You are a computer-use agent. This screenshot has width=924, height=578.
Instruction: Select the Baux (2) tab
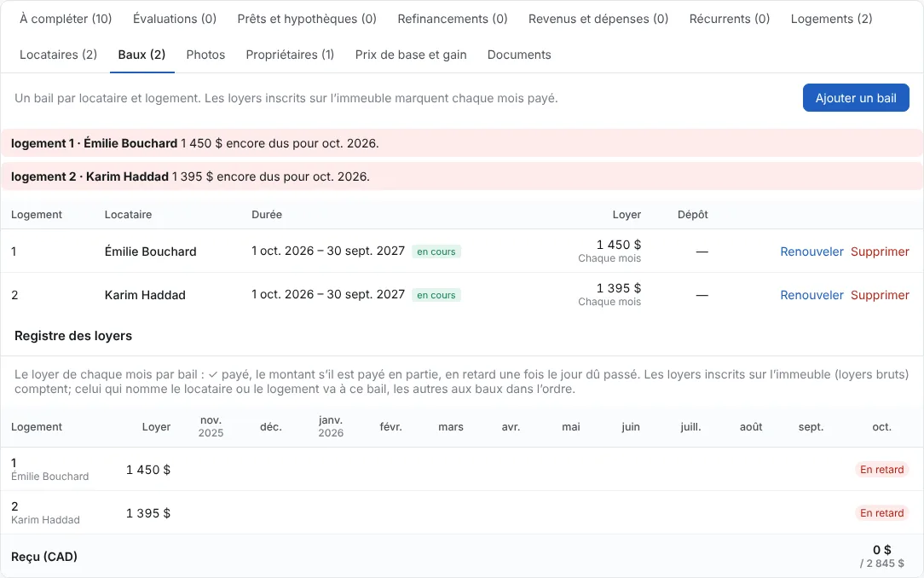[141, 55]
